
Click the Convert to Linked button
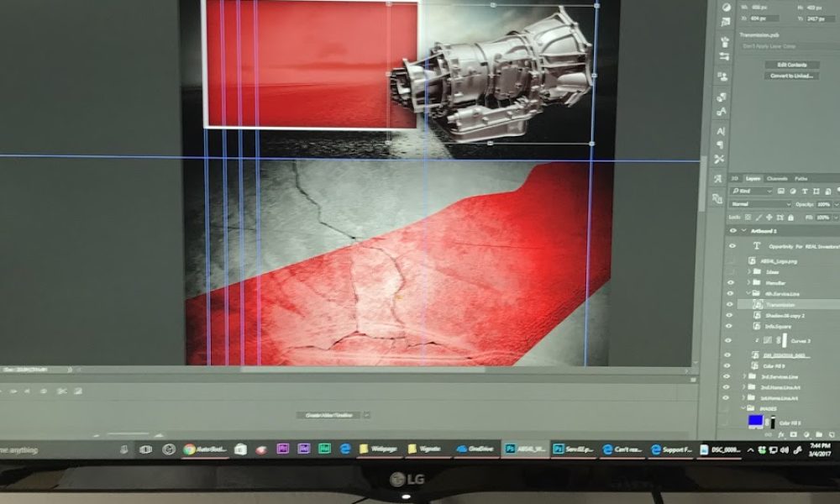pos(790,76)
